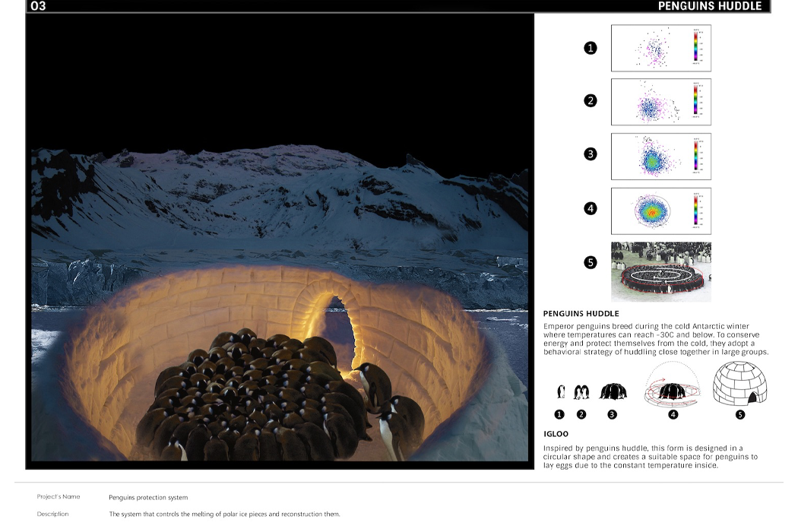This screenshot has width=798, height=532.
Task: Select the penguin group cluster icon
Action: tap(613, 391)
